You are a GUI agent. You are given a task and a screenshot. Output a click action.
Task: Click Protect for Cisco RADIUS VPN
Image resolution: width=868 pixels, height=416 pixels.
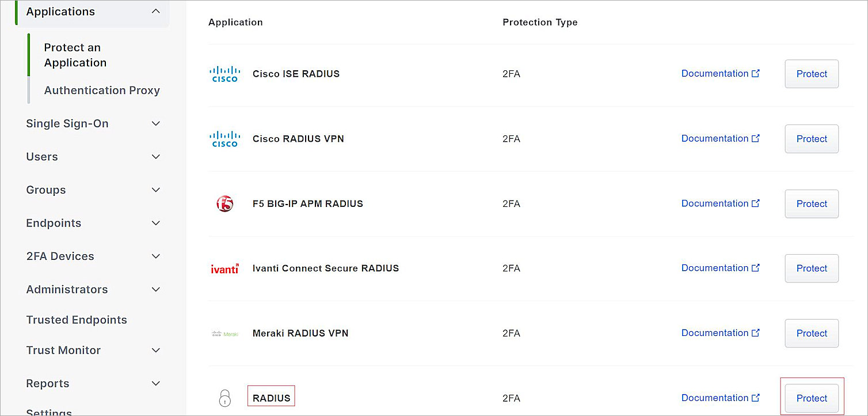click(x=812, y=139)
